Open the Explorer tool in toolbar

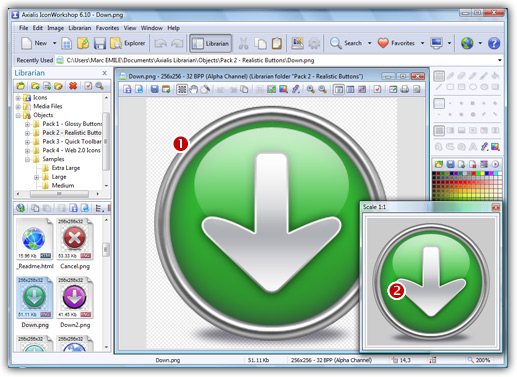point(128,43)
